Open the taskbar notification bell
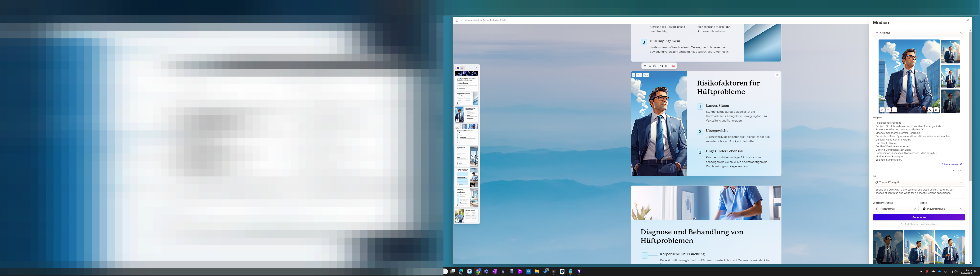980x276 pixels. [975, 271]
